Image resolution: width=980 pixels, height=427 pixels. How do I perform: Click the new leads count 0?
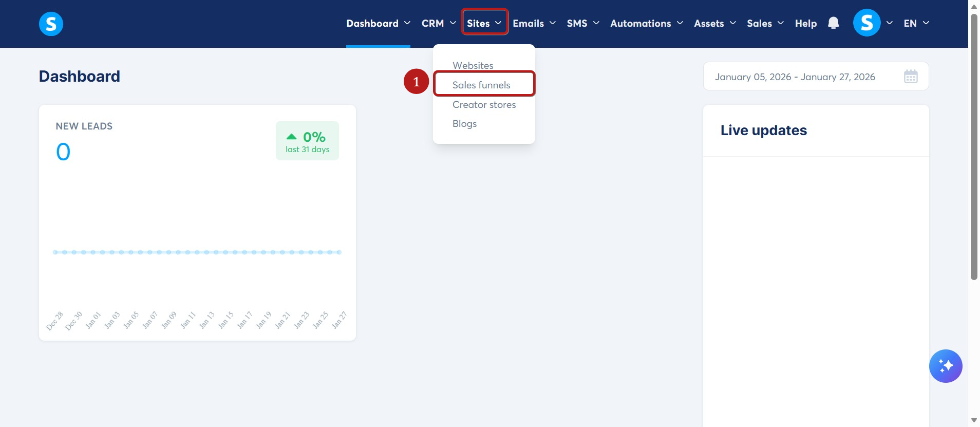[63, 152]
